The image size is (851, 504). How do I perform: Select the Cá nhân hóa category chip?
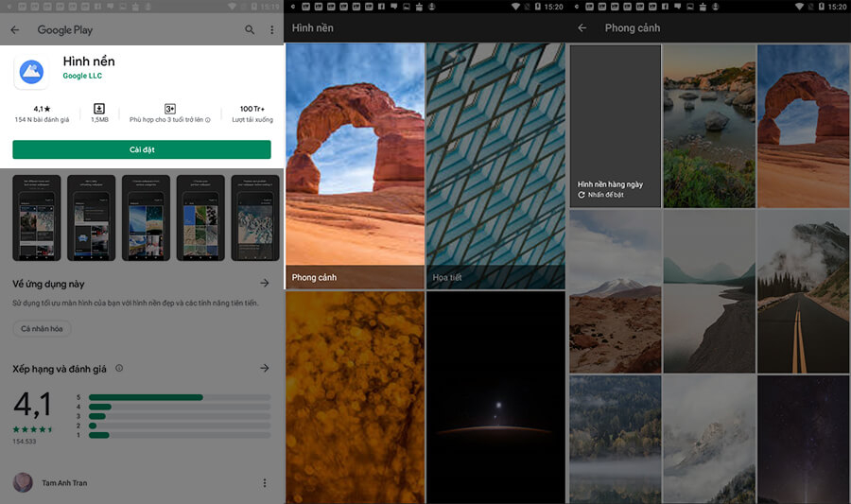[42, 329]
